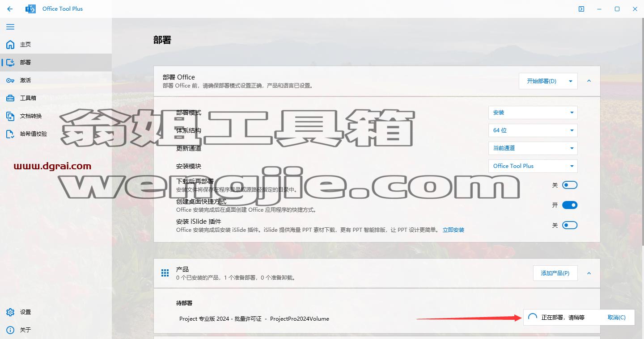
Task: Open the toolbox (工具箱) icon
Action: pos(10,98)
